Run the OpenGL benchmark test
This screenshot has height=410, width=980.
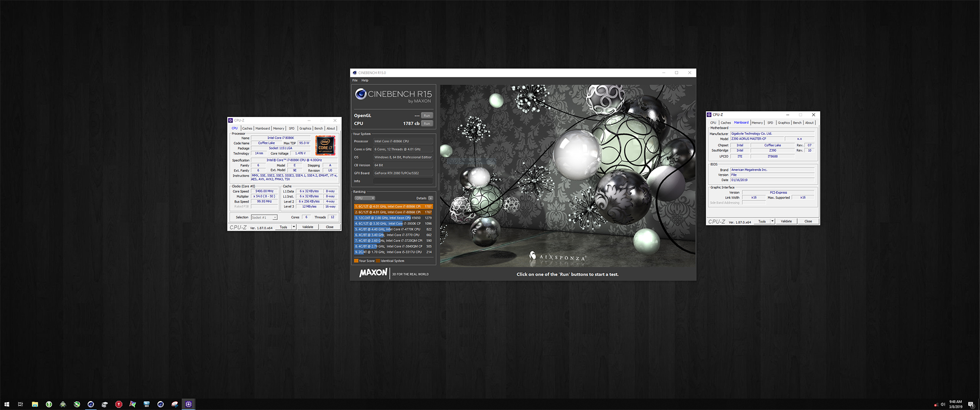427,116
